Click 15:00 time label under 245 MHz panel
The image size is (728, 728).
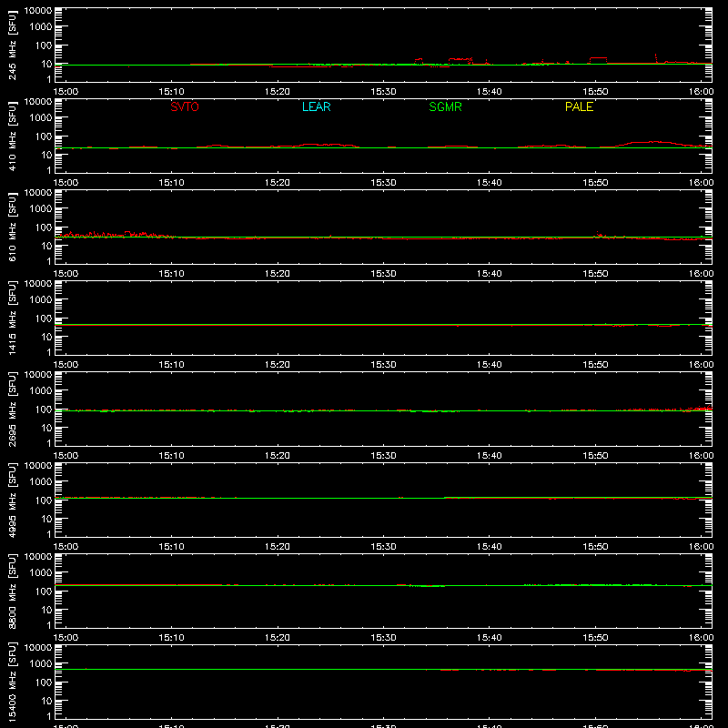(x=66, y=92)
